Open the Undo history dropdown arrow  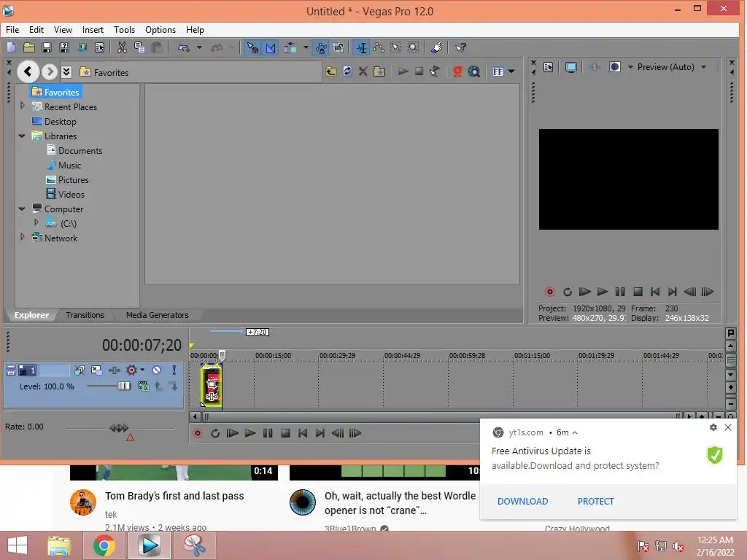[199, 47]
